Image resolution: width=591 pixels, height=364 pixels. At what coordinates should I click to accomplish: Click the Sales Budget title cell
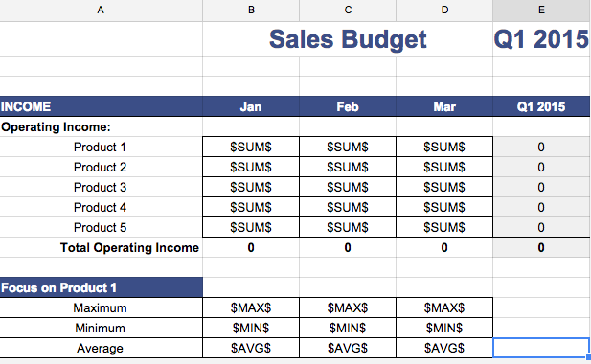348,39
